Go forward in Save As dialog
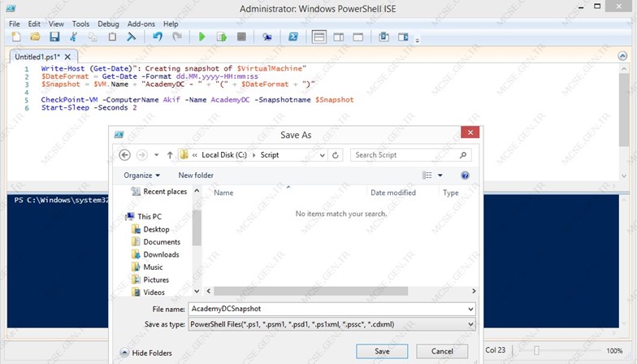Image resolution: width=637 pixels, height=364 pixels. click(141, 154)
